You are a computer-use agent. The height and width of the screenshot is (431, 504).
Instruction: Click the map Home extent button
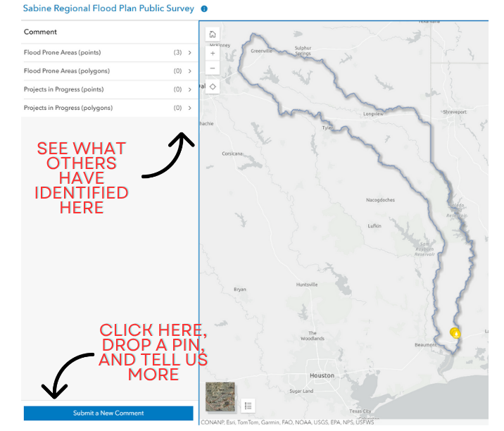click(213, 35)
